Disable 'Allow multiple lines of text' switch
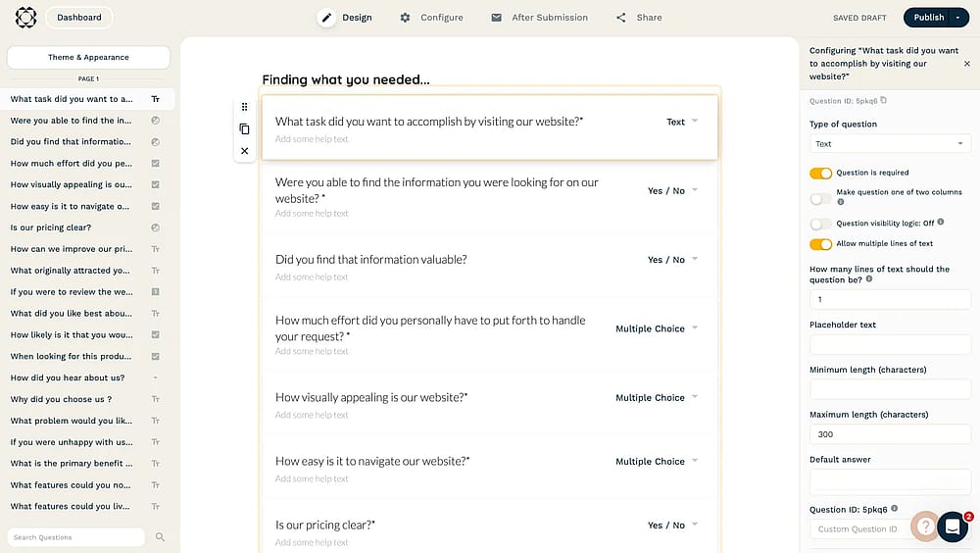The height and width of the screenshot is (553, 980). (820, 244)
